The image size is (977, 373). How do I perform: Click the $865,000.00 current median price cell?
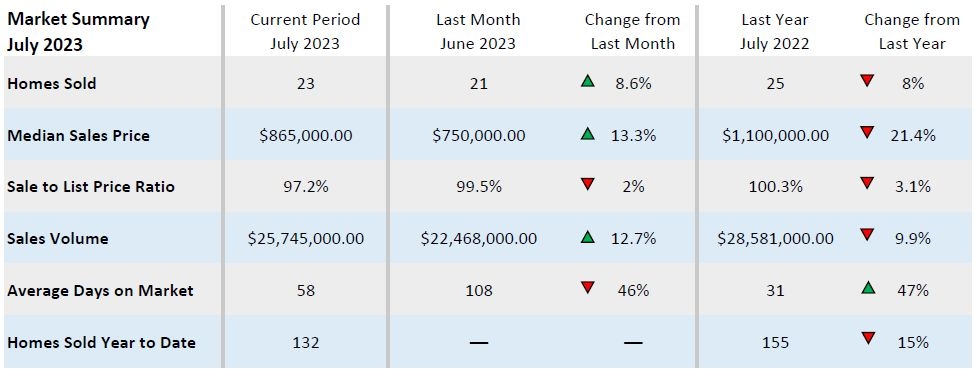coord(306,135)
